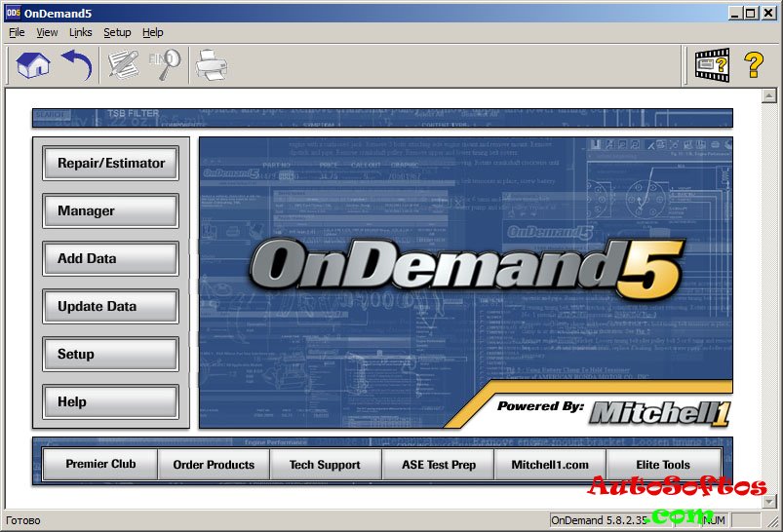Open the View menu
Screen dimensions: 783x532
pos(47,32)
